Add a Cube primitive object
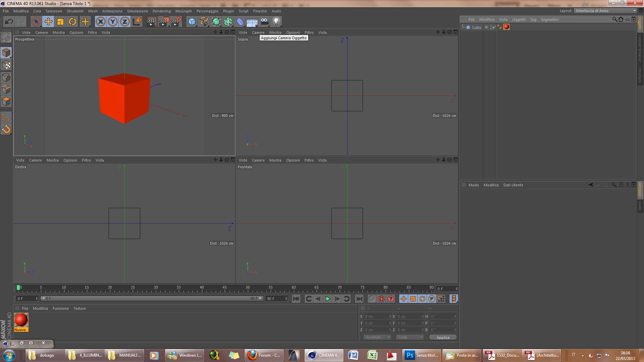This screenshot has height=362, width=644. coord(192,22)
